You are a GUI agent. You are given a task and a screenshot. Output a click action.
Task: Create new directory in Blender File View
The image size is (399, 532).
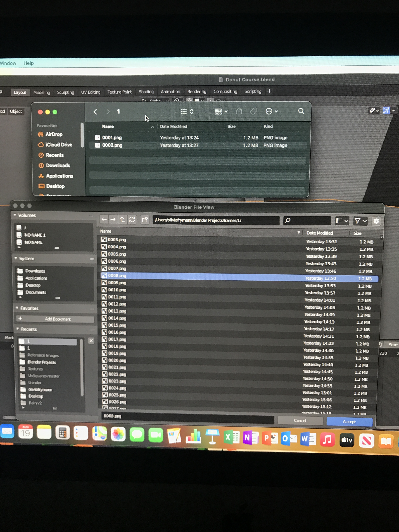145,220
